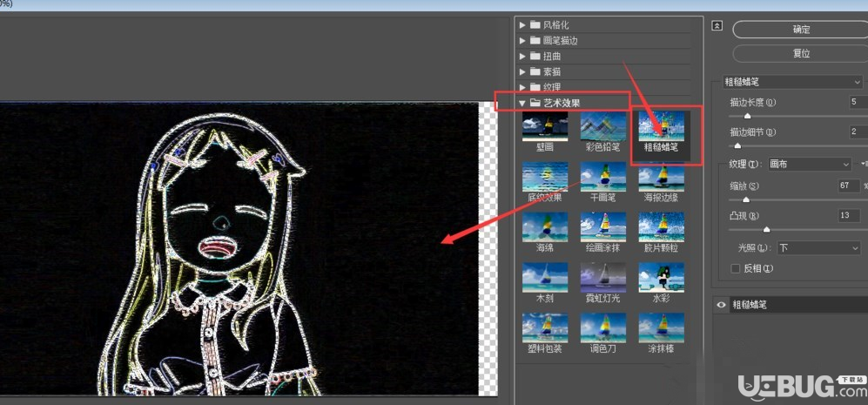Image resolution: width=868 pixels, height=405 pixels.
Task: Open the 光照 direction dropdown
Action: click(x=818, y=248)
